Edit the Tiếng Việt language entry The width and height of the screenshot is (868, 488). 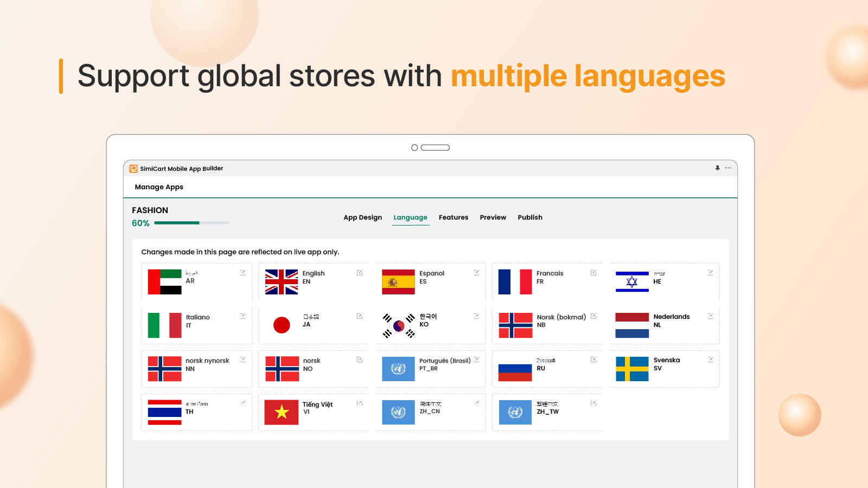tap(360, 403)
